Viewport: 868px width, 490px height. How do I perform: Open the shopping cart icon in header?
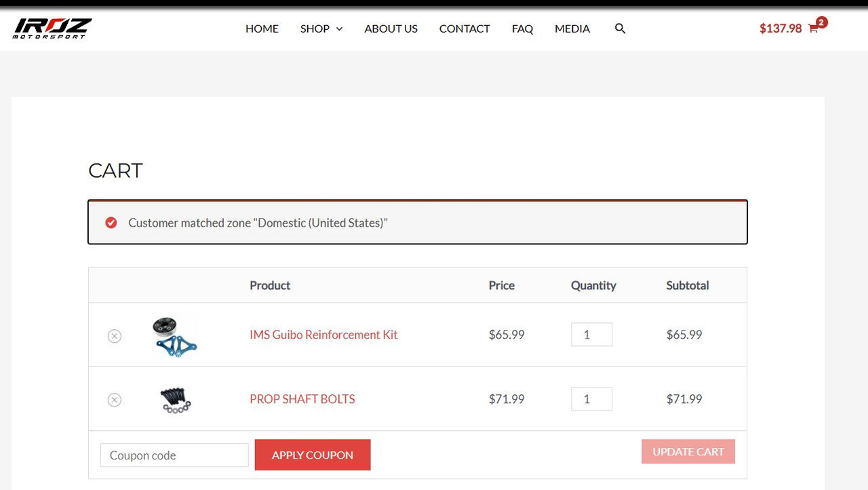[x=813, y=29]
